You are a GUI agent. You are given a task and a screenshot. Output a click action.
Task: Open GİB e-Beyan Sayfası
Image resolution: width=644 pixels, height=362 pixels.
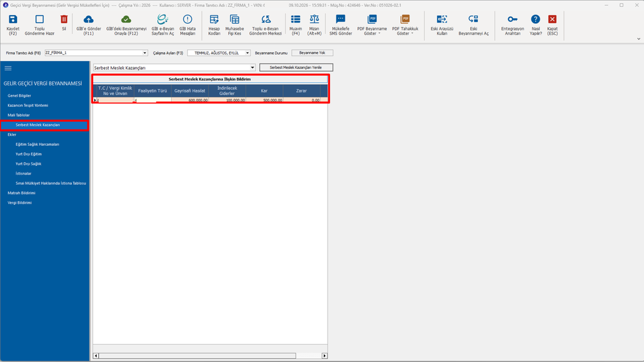(163, 25)
